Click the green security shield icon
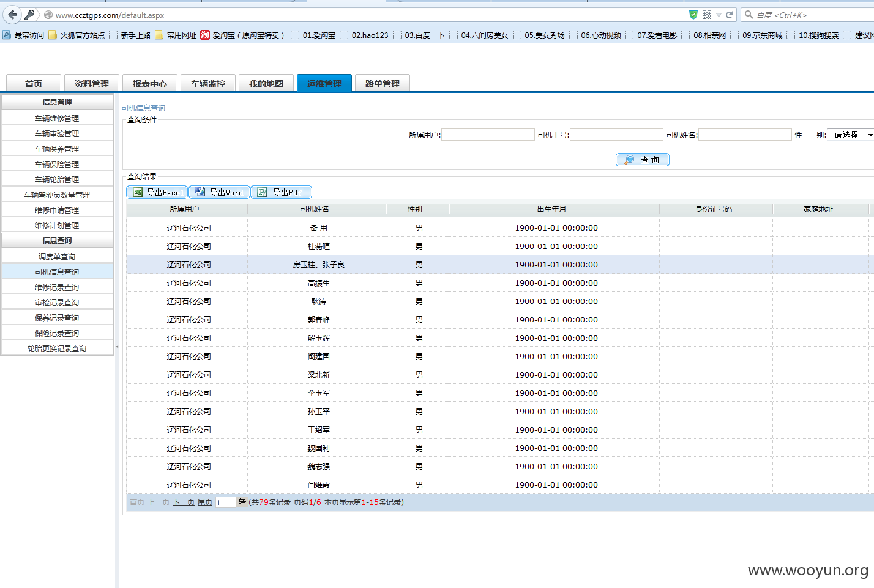The image size is (874, 588). coord(693,15)
